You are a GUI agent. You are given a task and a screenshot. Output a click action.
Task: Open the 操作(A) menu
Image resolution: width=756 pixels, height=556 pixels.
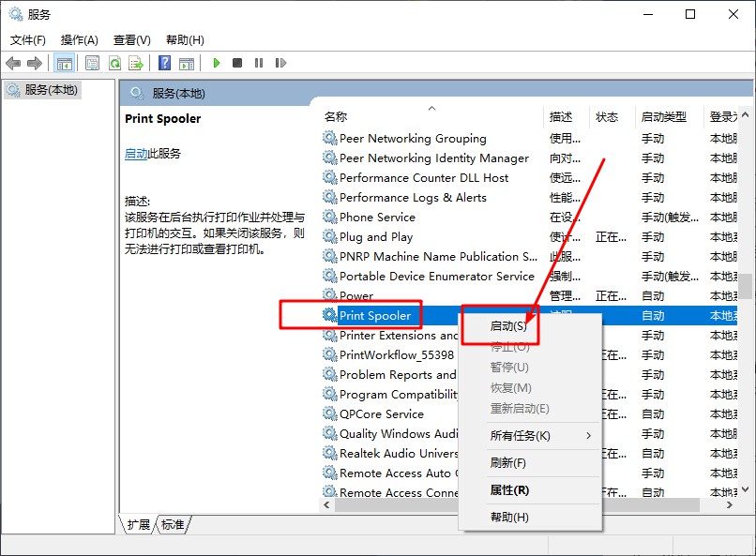click(x=79, y=40)
